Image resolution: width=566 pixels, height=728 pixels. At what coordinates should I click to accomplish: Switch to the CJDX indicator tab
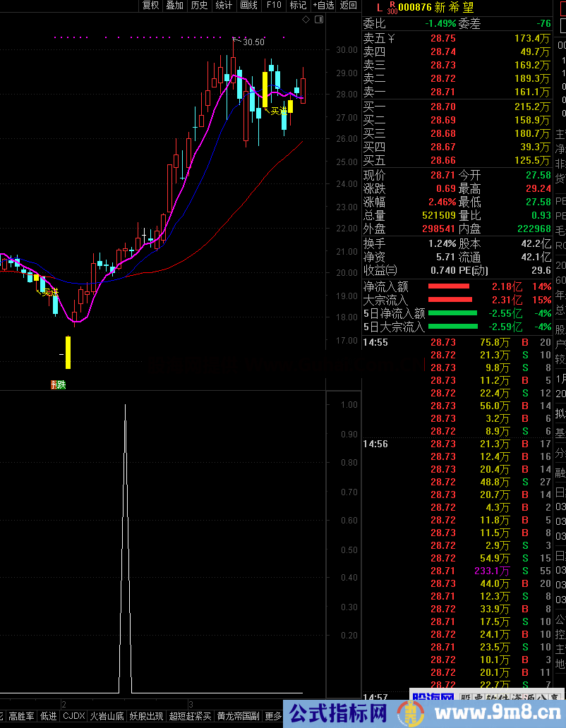pos(73,716)
